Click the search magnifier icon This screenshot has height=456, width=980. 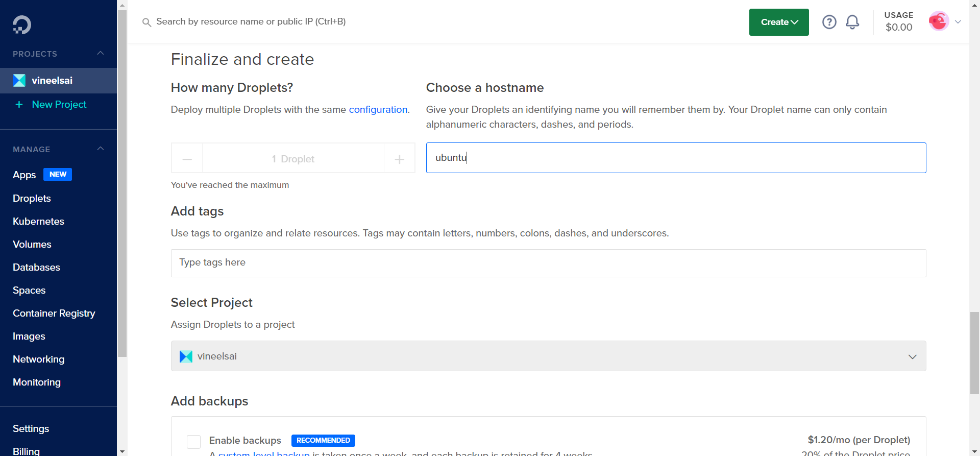pyautogui.click(x=146, y=22)
